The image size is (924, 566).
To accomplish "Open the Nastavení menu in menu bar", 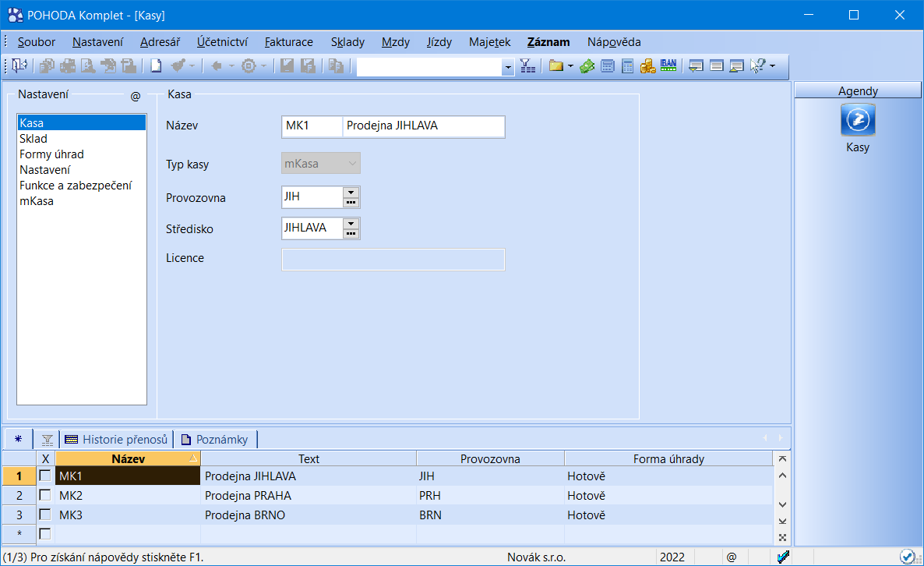I will pyautogui.click(x=98, y=42).
